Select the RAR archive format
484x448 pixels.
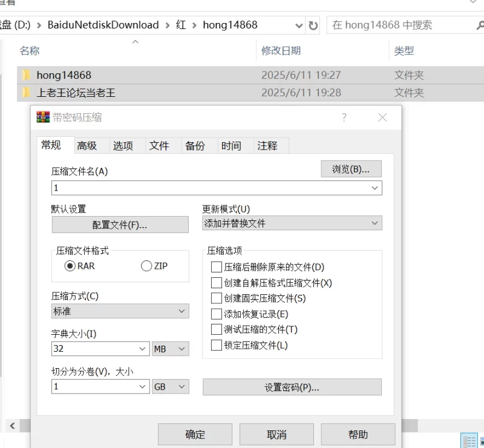click(x=70, y=266)
